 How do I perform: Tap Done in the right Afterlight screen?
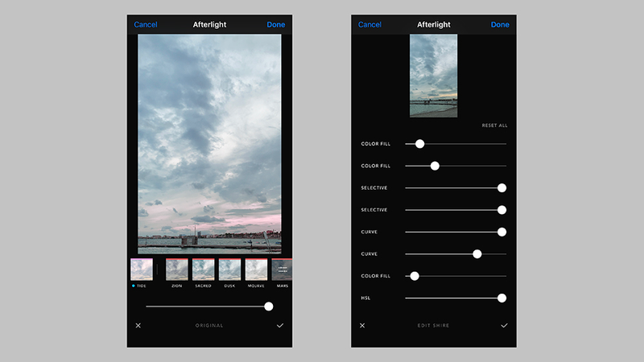[500, 25]
